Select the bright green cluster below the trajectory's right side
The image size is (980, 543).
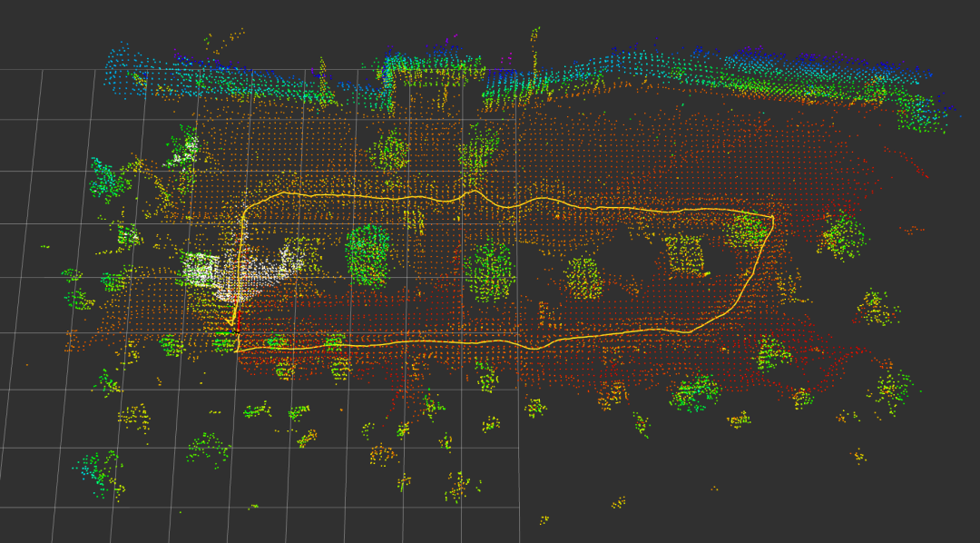pyautogui.click(x=696, y=392)
